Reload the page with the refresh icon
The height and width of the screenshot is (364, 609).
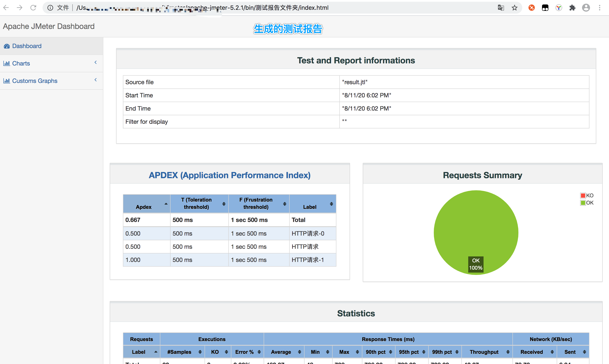pos(33,8)
